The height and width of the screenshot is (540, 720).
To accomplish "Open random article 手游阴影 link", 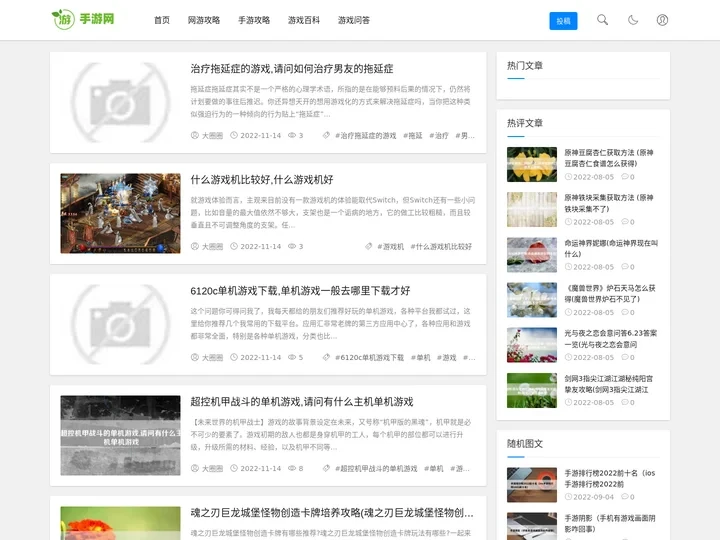I will pos(610,523).
